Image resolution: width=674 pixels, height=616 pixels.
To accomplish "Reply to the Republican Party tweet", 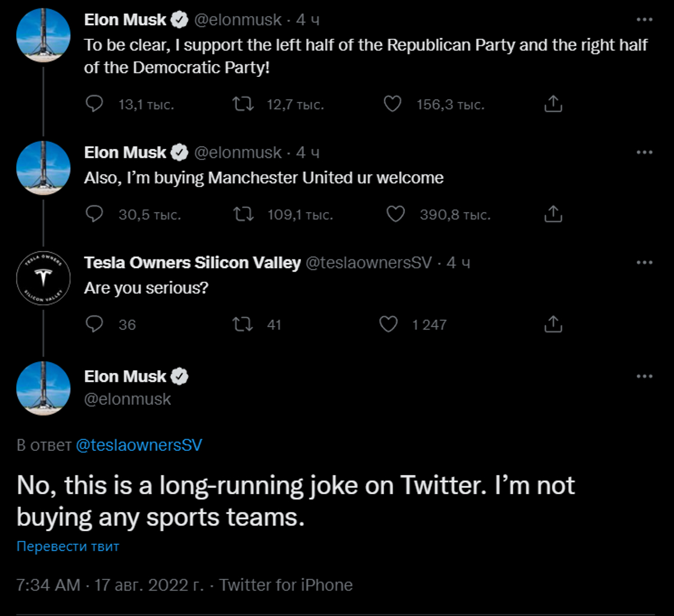I will click(94, 104).
